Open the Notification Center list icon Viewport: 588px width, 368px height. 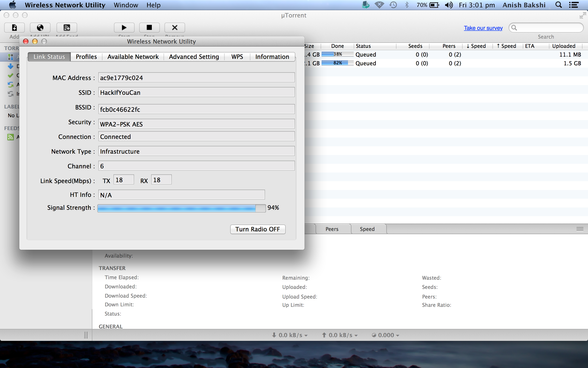pyautogui.click(x=574, y=5)
